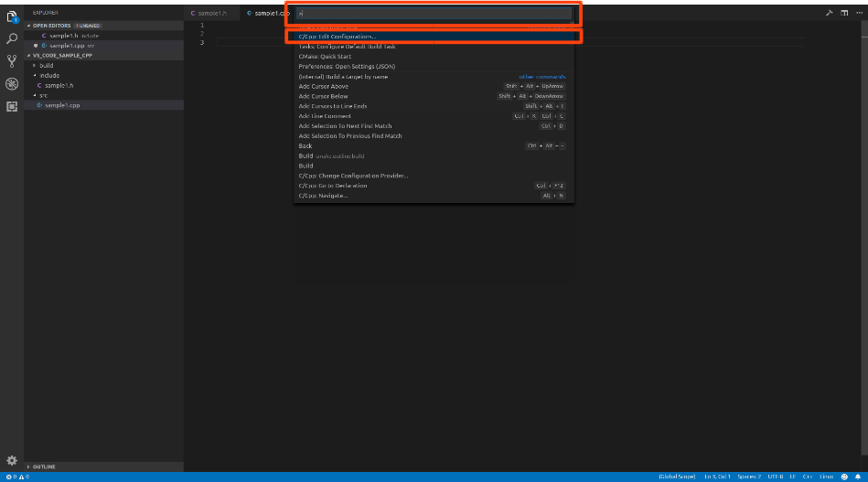Select Add Selection To Next Find Match

pyautogui.click(x=434, y=126)
